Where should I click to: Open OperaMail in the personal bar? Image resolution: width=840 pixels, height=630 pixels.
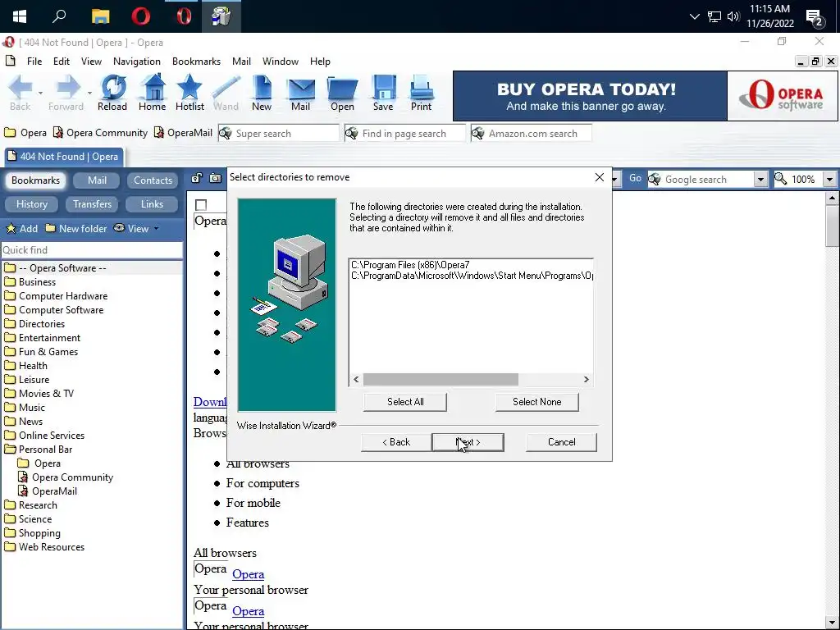point(183,133)
